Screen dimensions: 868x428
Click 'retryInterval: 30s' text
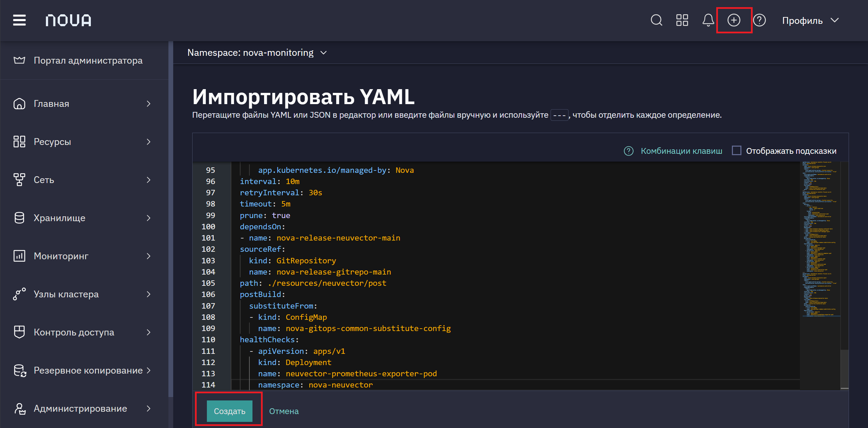[281, 193]
